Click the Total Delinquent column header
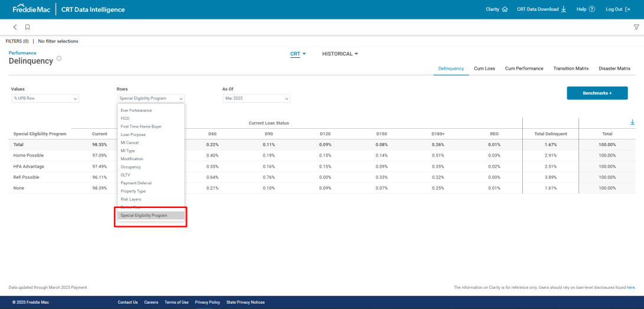 pos(551,134)
